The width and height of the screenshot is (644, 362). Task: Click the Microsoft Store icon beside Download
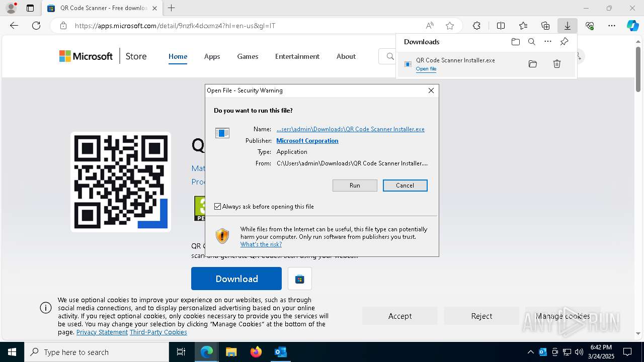coord(300,279)
